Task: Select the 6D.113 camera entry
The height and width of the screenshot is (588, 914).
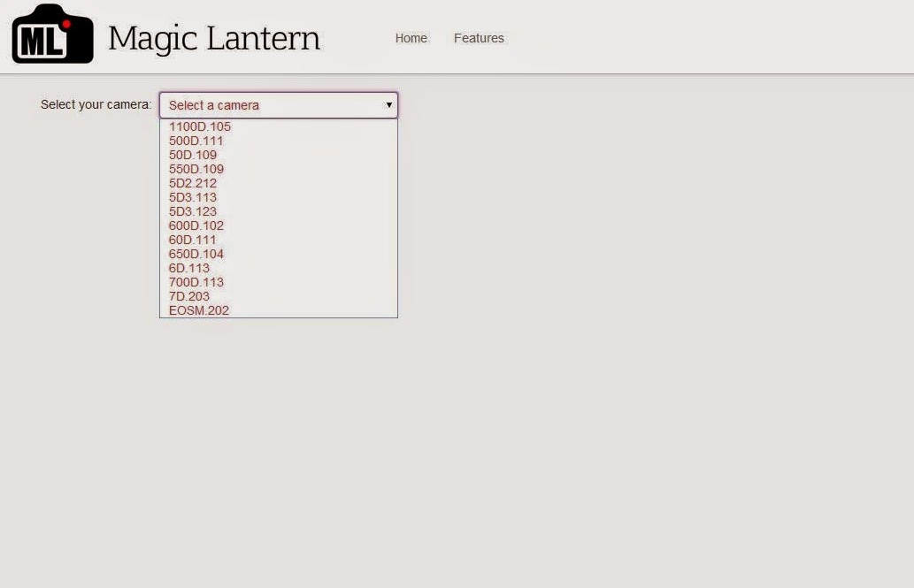Action: [x=279, y=268]
